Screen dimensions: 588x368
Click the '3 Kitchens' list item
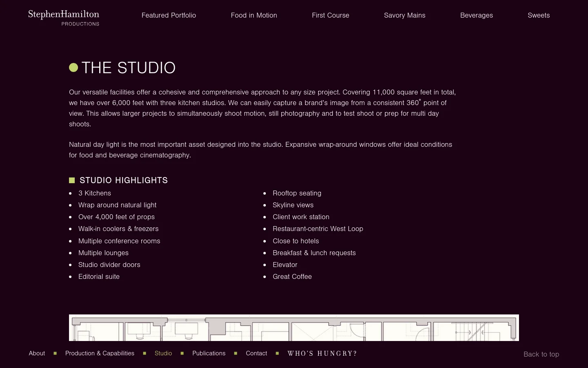click(95, 193)
